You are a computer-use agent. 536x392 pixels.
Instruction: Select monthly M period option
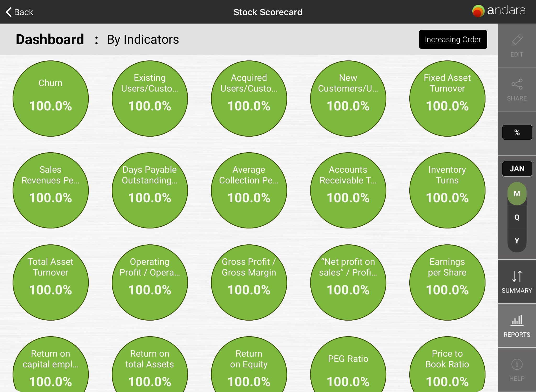pos(517,194)
